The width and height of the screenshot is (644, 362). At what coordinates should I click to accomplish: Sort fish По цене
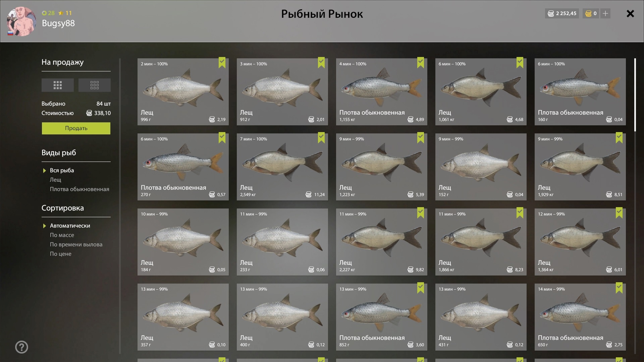(61, 254)
